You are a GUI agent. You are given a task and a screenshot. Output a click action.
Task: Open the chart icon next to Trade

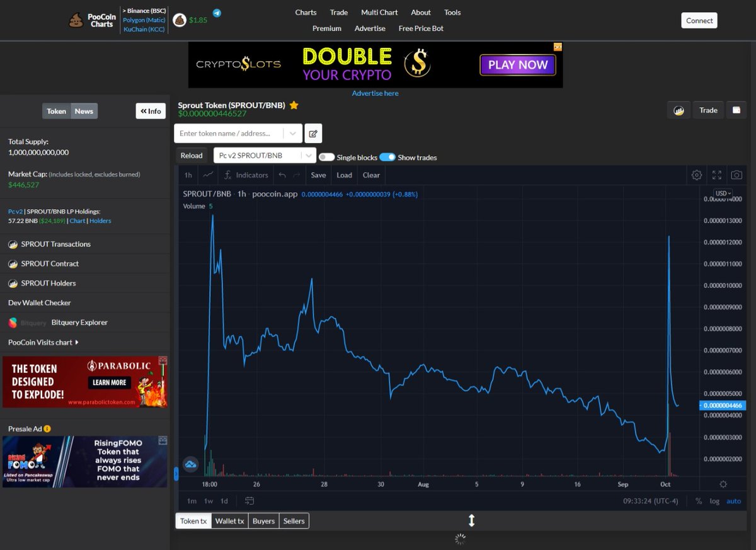click(x=679, y=110)
